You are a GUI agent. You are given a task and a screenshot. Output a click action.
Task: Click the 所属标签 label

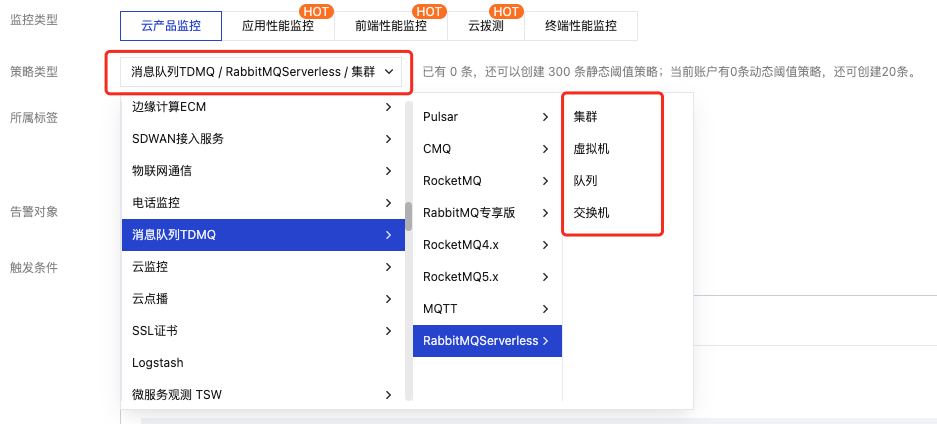34,117
